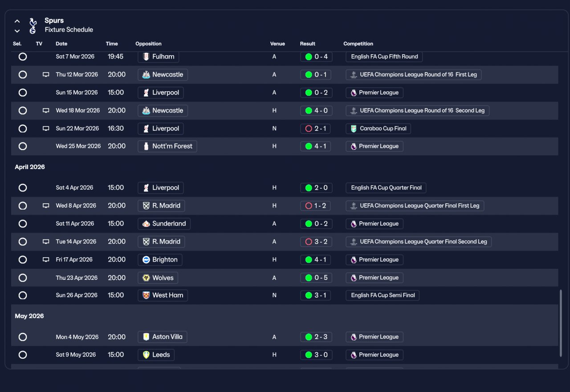This screenshot has height=392, width=570.
Task: Select the Fri 17 Apr Brighton fixture radio
Action: pos(23,260)
